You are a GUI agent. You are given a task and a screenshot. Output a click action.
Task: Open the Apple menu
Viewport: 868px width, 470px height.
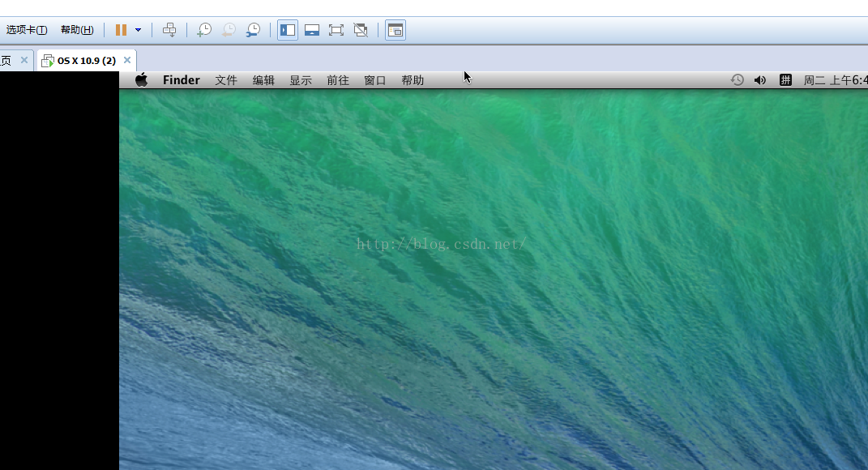142,80
